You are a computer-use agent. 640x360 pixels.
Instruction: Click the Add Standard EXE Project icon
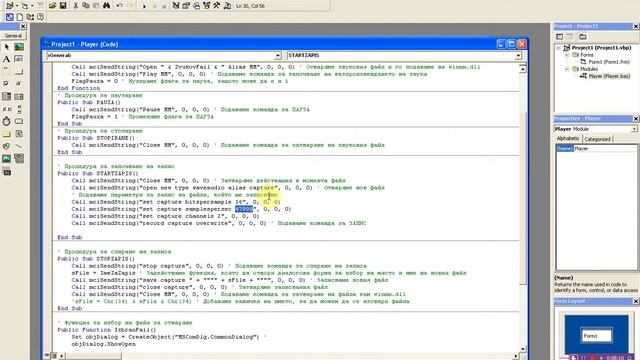(x=9, y=6)
